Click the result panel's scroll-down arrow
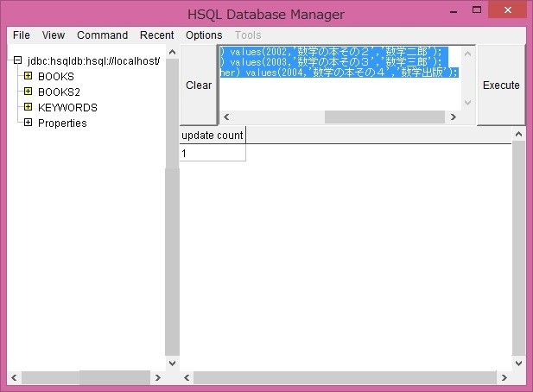533x392 pixels. click(518, 364)
